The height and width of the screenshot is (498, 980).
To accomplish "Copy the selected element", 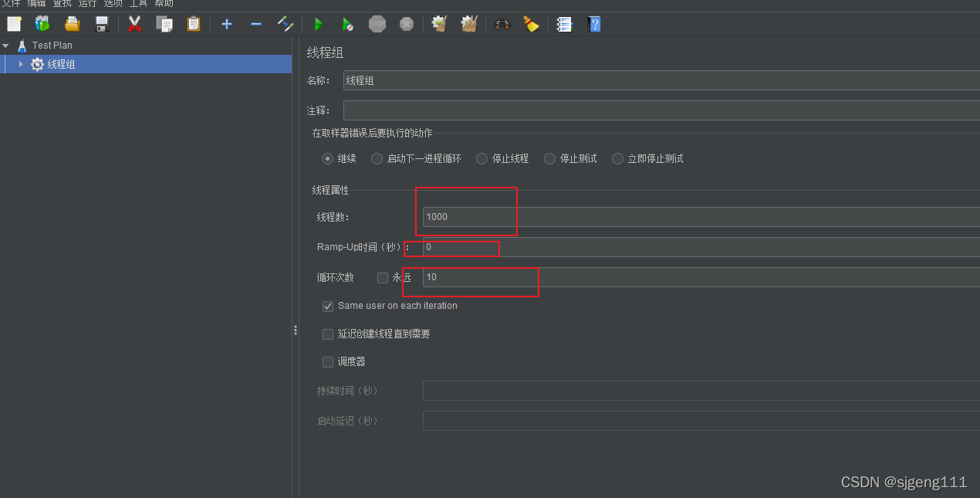I will [164, 24].
